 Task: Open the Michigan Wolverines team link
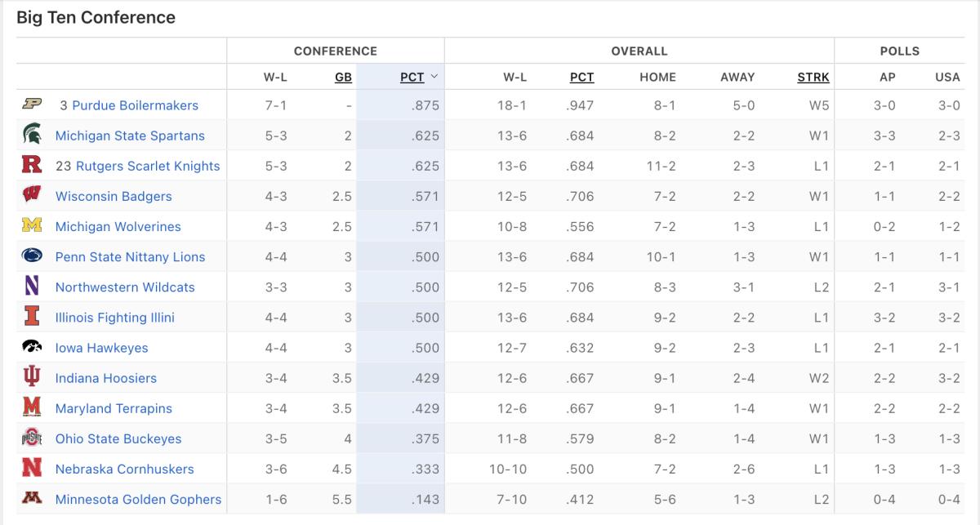click(x=118, y=226)
